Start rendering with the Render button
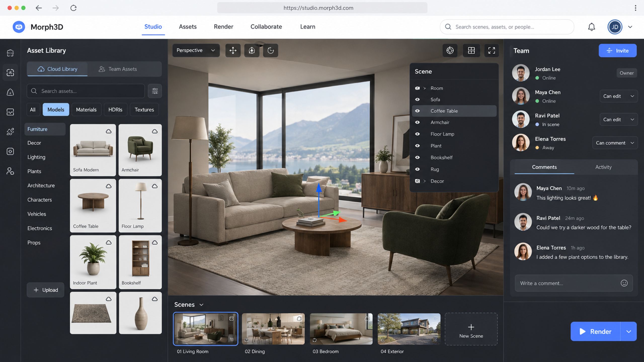 [x=595, y=331]
